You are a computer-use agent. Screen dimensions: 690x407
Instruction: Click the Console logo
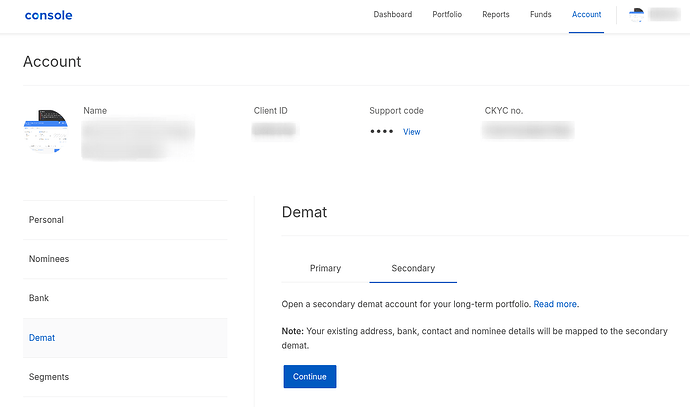click(47, 15)
